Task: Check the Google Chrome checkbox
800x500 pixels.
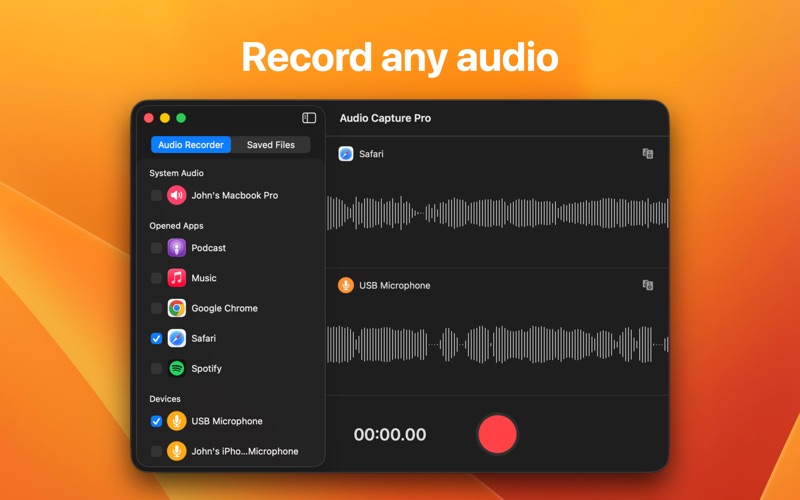Action: point(156,308)
